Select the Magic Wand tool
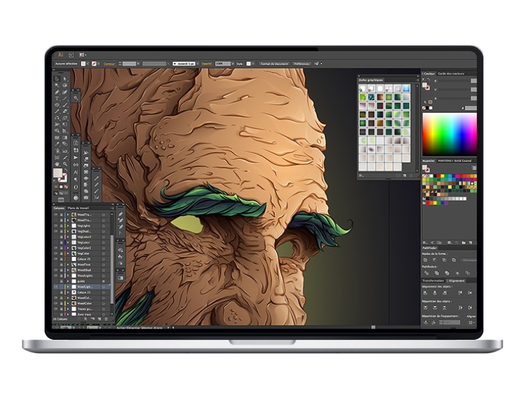Viewport: 532px width, 399px height. click(x=57, y=86)
